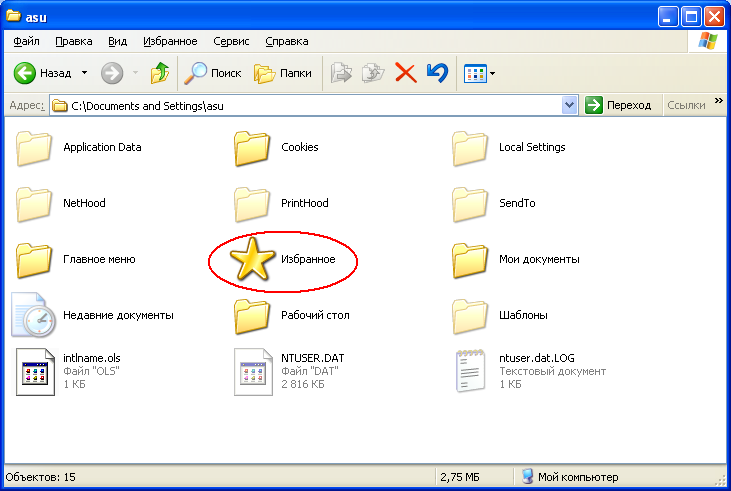Click the Windows flag logo icon
Screen dimensions: 731x491
(708, 41)
